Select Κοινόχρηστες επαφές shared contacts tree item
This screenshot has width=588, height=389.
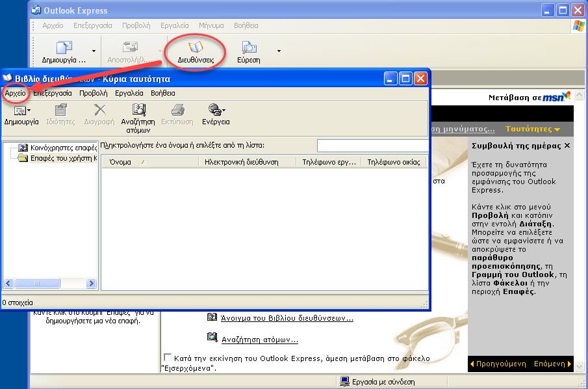[58, 148]
